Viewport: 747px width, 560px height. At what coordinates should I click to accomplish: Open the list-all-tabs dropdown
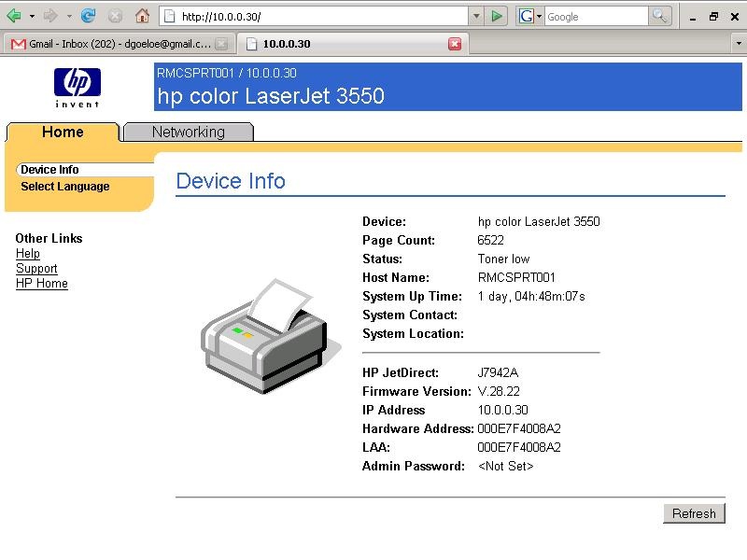[739, 43]
